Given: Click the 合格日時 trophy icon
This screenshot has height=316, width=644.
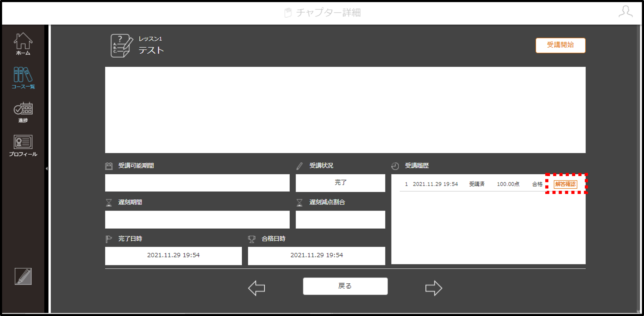Looking at the screenshot, I should [x=251, y=239].
